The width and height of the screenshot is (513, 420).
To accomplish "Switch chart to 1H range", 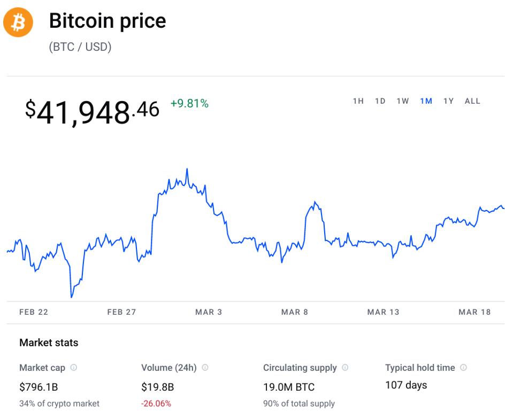I will [x=358, y=101].
